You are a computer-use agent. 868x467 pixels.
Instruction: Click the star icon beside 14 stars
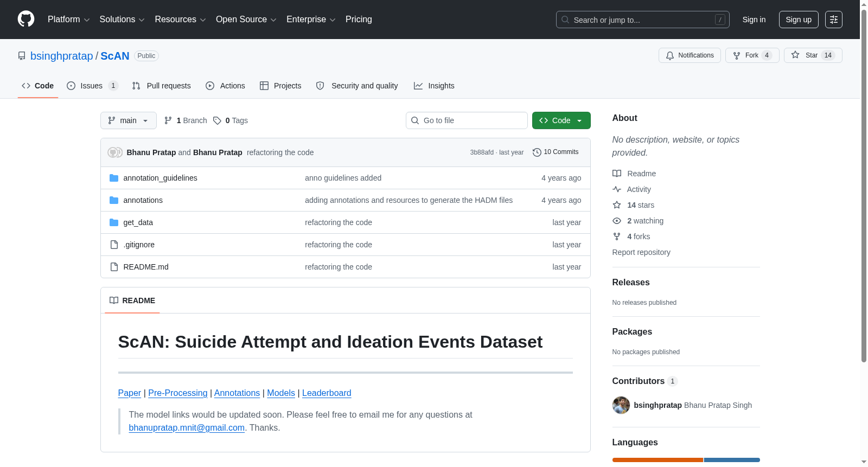click(x=617, y=205)
